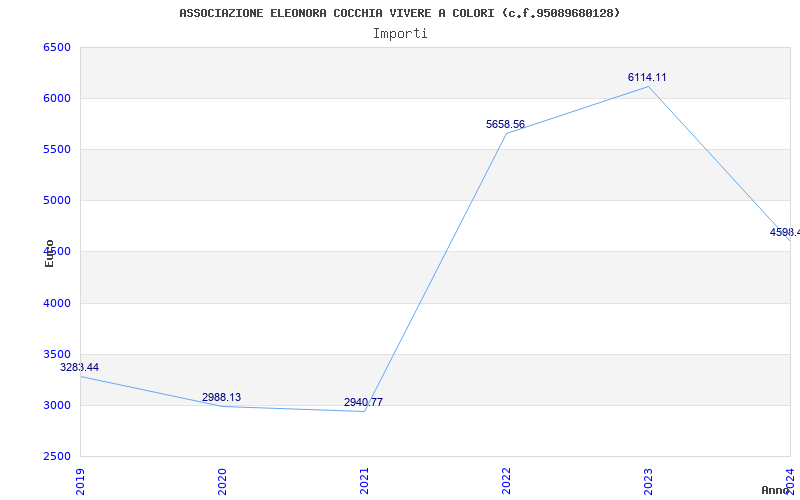The height and width of the screenshot is (500, 800).
Task: Select the 6114.11 data label
Action: pyautogui.click(x=647, y=78)
